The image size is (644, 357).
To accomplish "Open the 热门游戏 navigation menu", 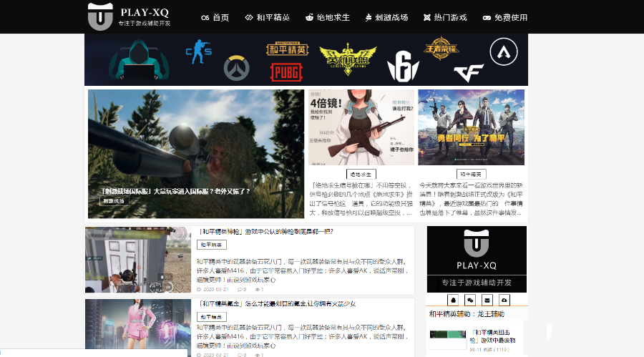I will [x=444, y=17].
